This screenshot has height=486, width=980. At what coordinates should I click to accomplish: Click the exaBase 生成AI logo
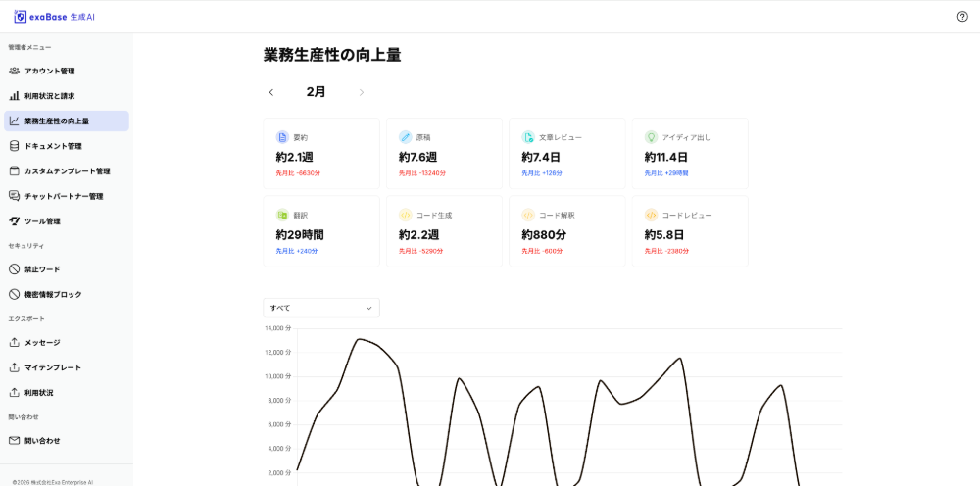click(54, 17)
